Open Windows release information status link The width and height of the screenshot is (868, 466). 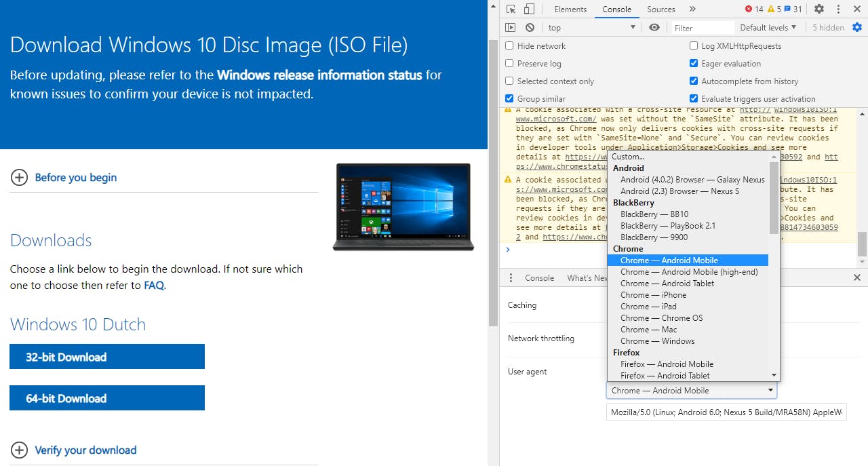[319, 75]
